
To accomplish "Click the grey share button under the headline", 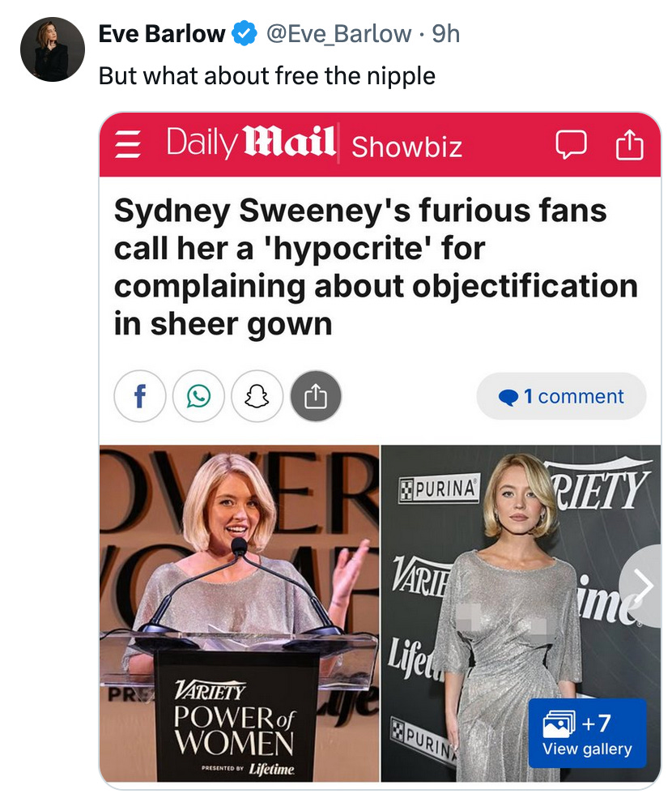I will (x=316, y=396).
